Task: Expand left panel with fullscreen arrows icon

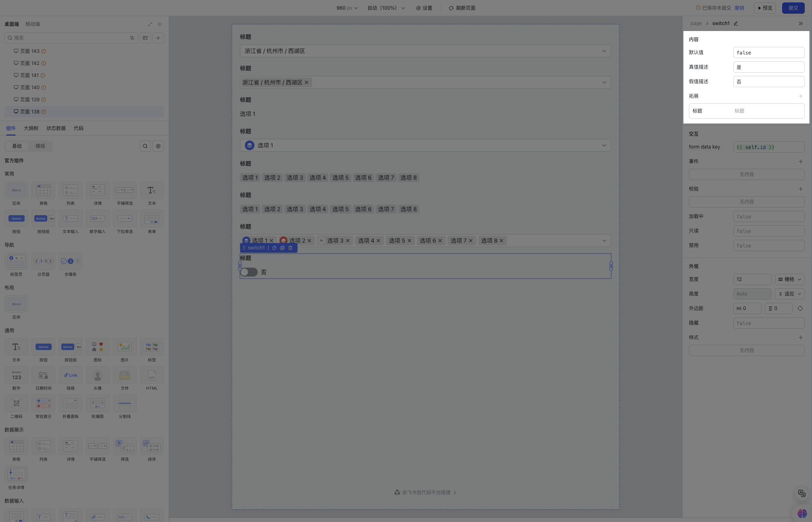Action: (150, 24)
